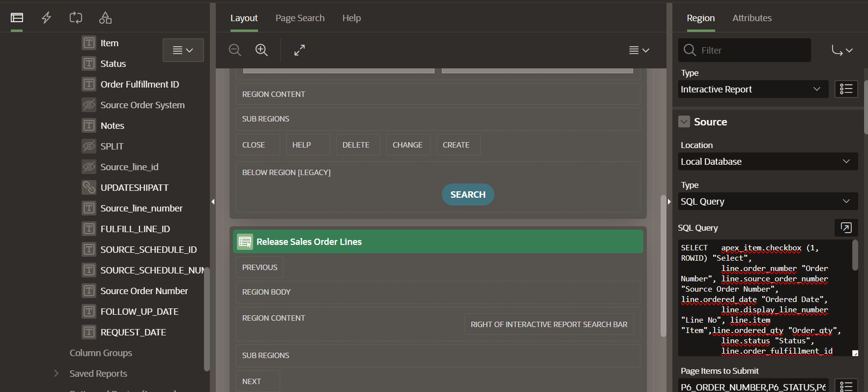Select the DELETE button slot
Screen dimensions: 868x392
coord(358,145)
